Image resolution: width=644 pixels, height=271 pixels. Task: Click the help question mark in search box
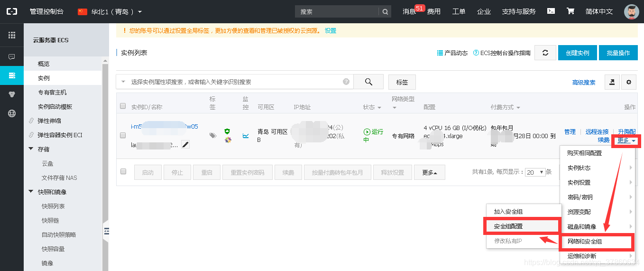click(x=346, y=82)
